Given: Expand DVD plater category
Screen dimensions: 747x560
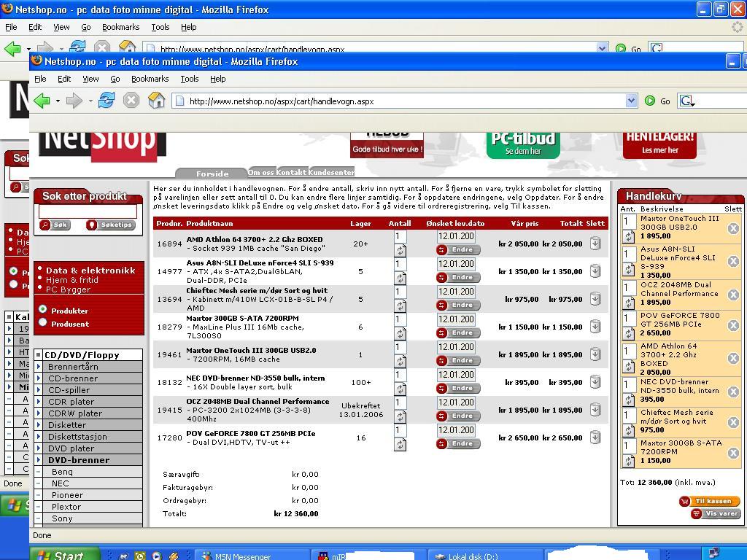Looking at the screenshot, I should pos(39,448).
